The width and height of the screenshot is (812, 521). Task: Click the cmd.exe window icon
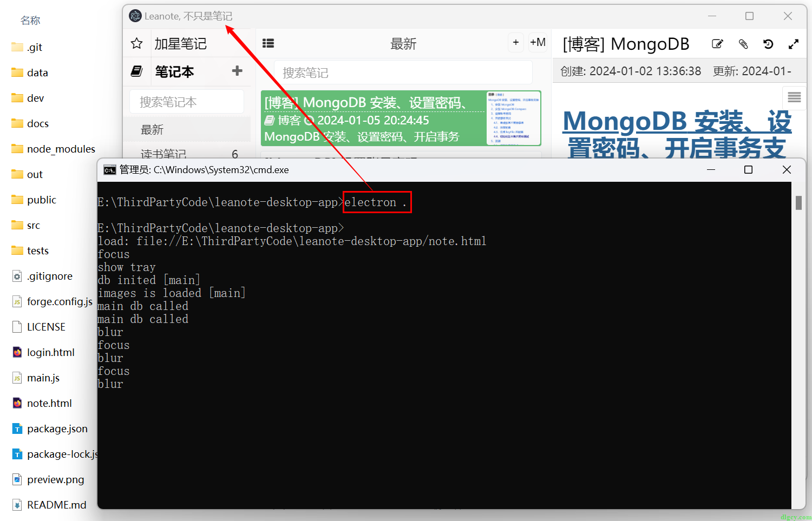point(109,170)
